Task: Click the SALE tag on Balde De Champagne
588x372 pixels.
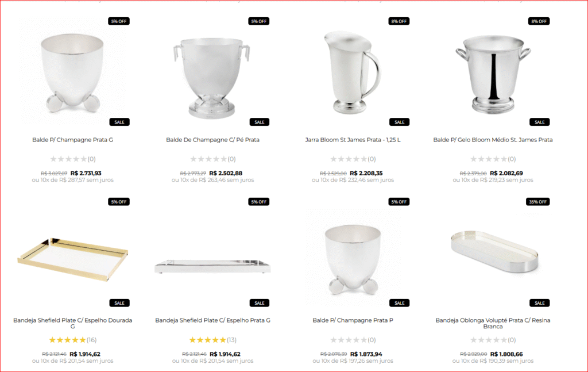Action: [x=260, y=122]
